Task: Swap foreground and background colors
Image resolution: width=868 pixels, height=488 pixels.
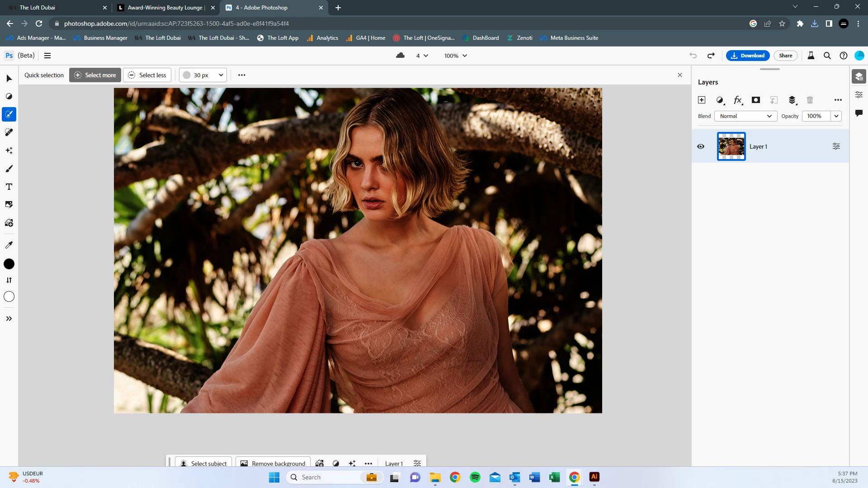Action: [x=9, y=280]
